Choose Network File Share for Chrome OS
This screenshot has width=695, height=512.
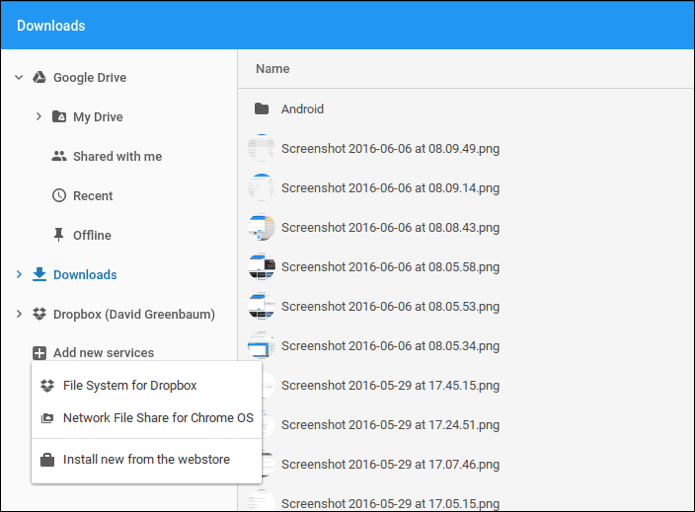coord(147,418)
